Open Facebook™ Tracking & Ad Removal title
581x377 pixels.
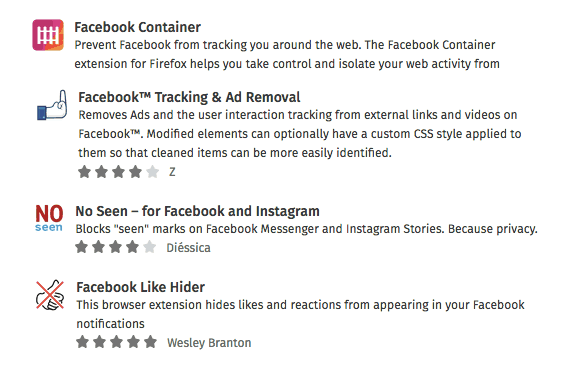click(189, 97)
